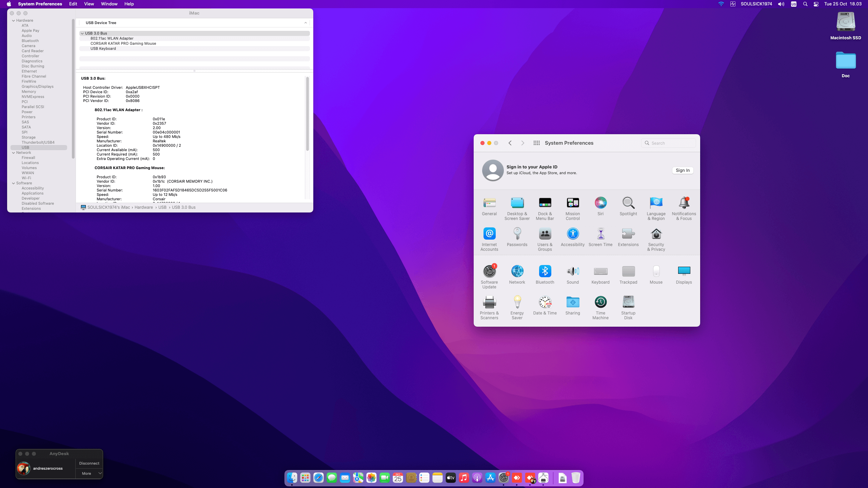Select Graphics/Displays in the sidebar
This screenshot has height=488, width=868.
(38, 87)
